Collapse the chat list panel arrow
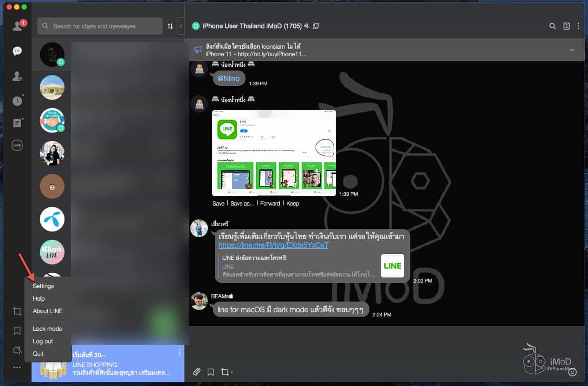 point(181,26)
